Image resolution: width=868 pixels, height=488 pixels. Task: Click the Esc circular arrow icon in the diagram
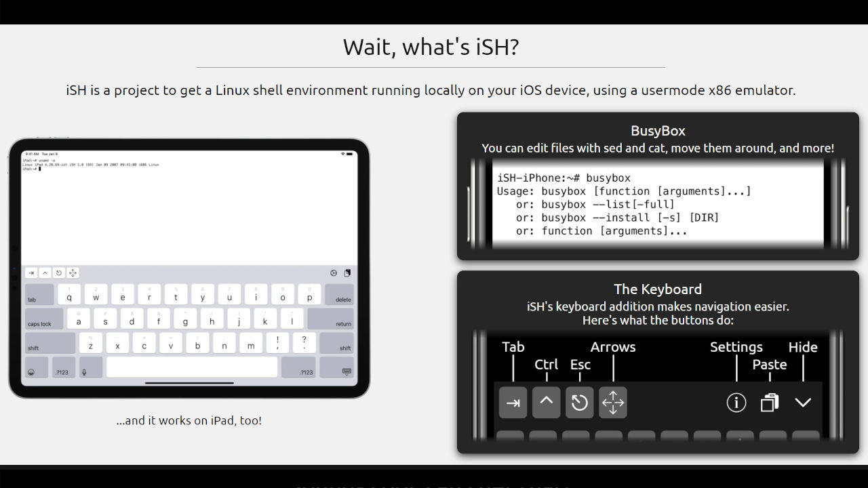pos(579,403)
